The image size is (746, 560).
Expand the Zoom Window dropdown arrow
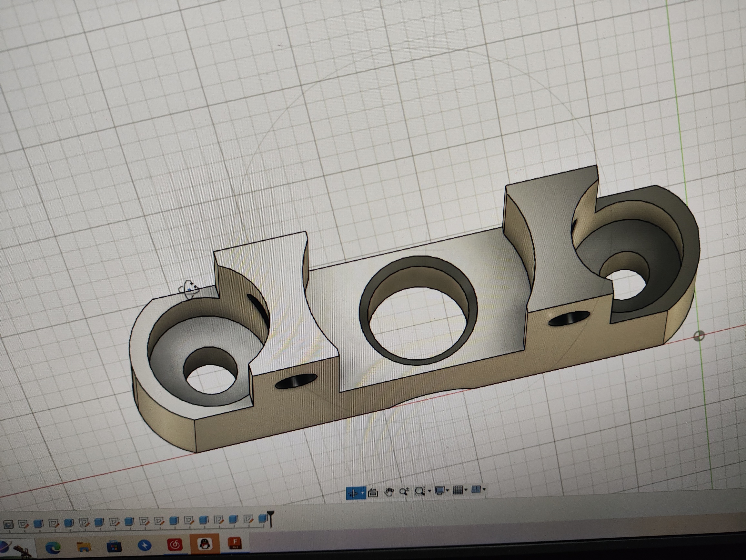click(x=429, y=491)
